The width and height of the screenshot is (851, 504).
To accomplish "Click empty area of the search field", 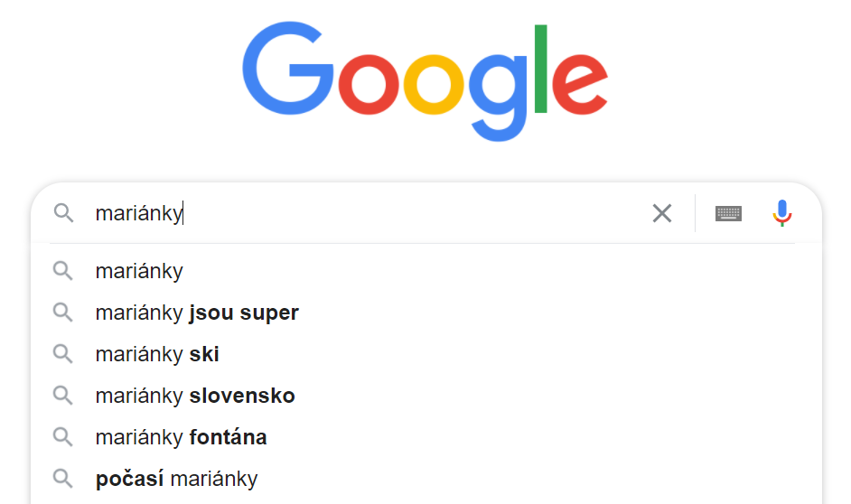I will point(413,213).
